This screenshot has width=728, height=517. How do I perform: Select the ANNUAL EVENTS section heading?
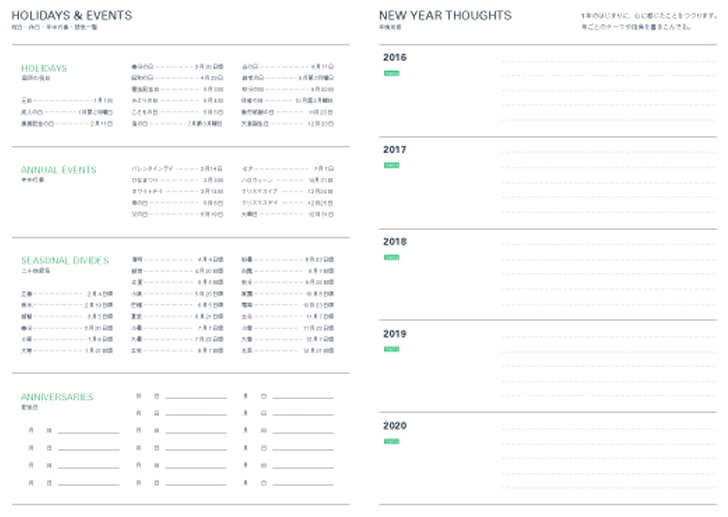tap(59, 170)
